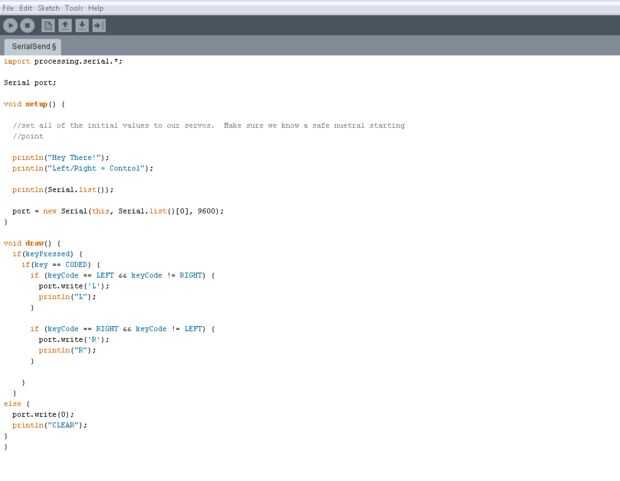The height and width of the screenshot is (481, 620).
Task: Click the 'Serial port;' declaration line
Action: pos(30,83)
